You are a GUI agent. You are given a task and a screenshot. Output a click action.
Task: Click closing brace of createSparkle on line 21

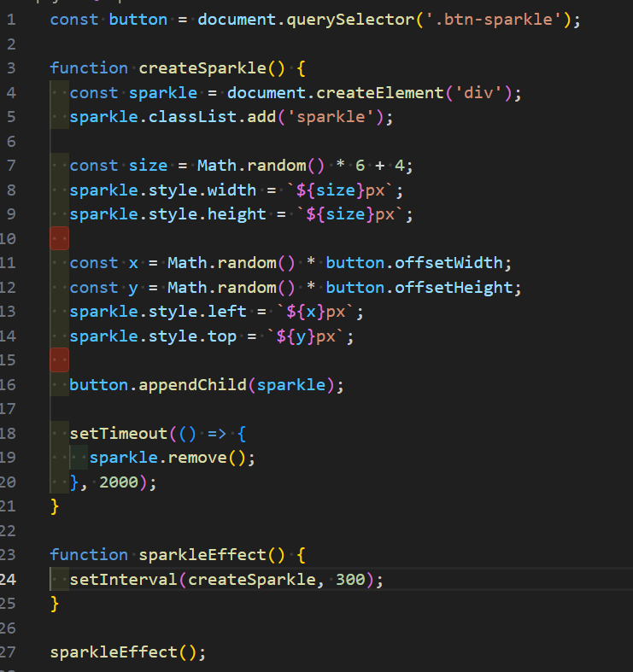click(x=55, y=506)
